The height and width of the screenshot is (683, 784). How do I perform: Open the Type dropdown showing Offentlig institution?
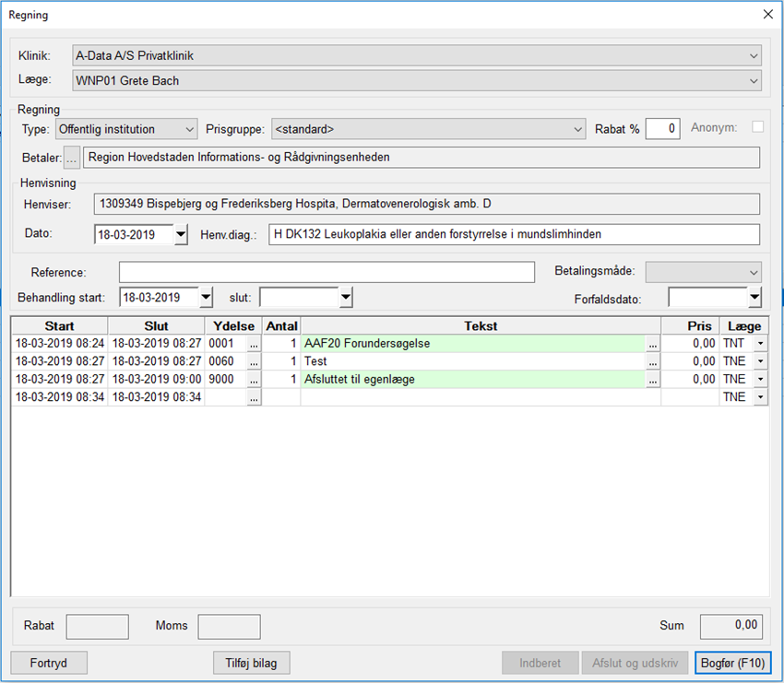point(189,129)
